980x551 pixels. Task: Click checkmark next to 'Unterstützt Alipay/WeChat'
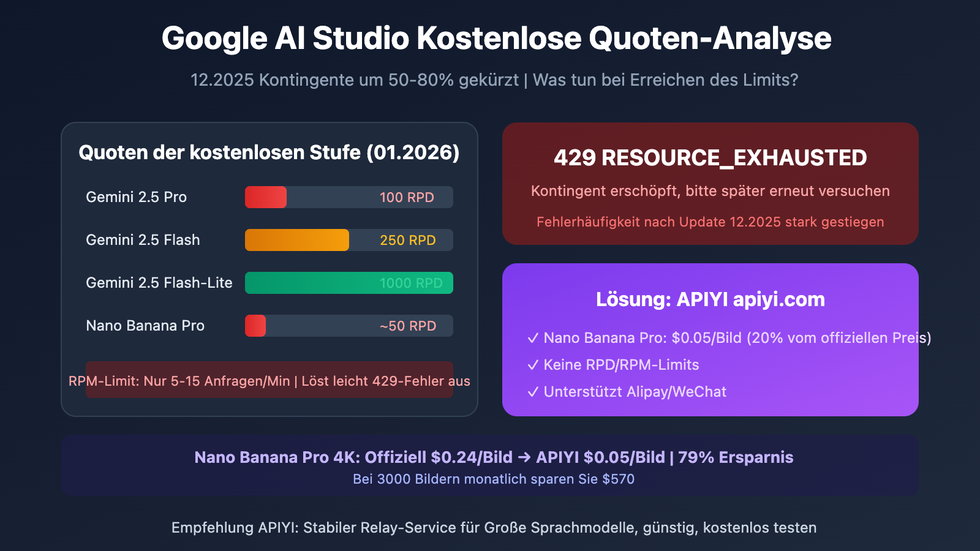point(533,392)
